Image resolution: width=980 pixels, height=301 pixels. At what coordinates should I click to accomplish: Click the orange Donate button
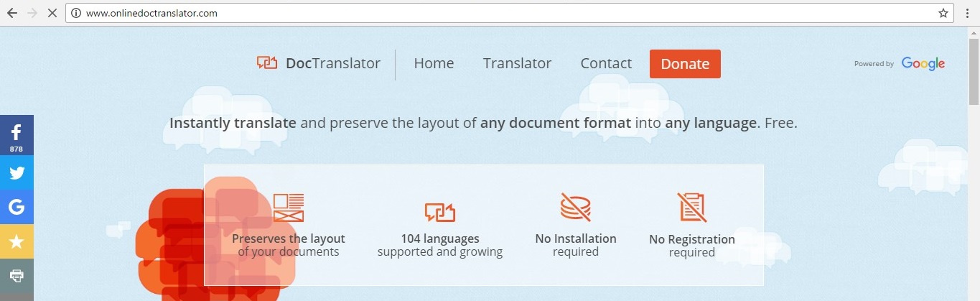(x=685, y=64)
